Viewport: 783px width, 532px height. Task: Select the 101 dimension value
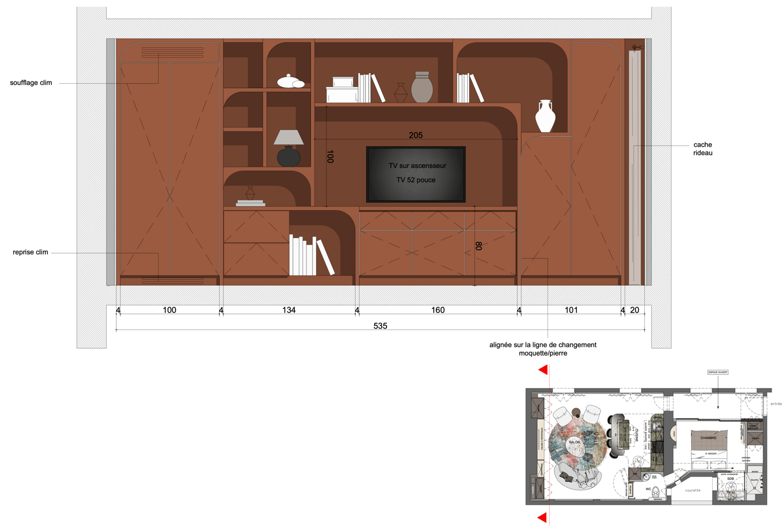click(x=571, y=310)
